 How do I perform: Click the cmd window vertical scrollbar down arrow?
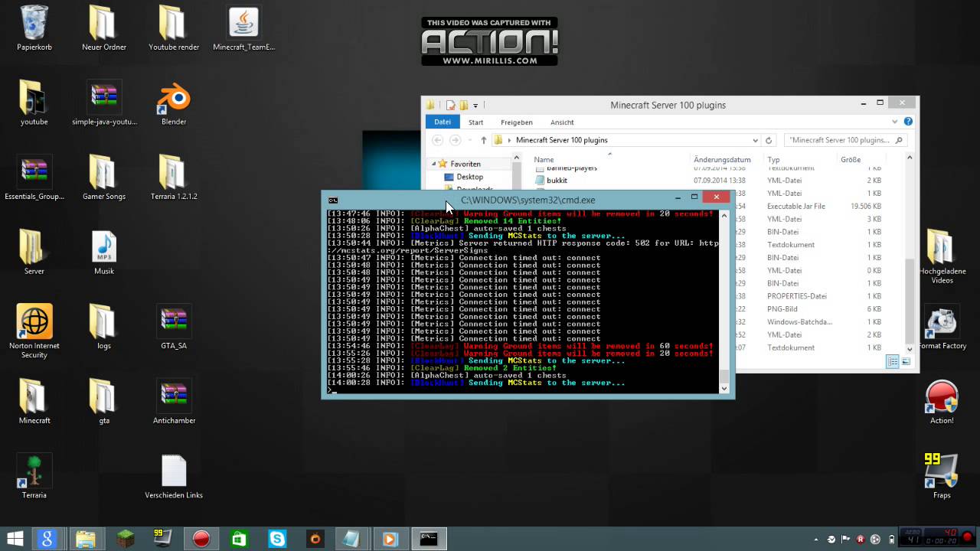click(724, 389)
